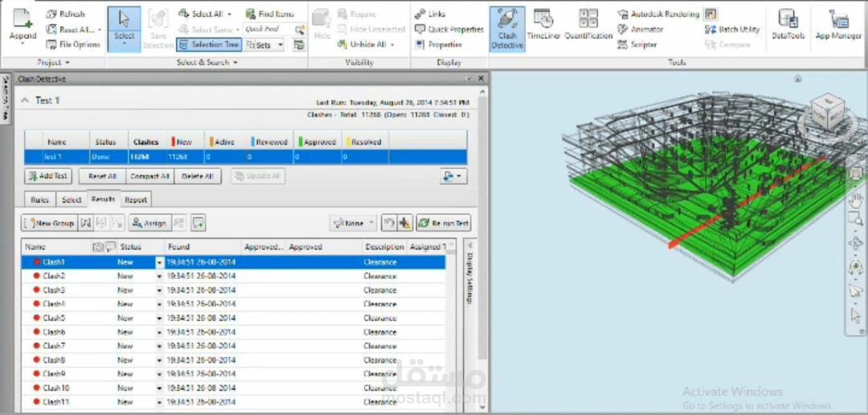Collapse the Test 1 section chevron
868x415 pixels.
click(24, 101)
